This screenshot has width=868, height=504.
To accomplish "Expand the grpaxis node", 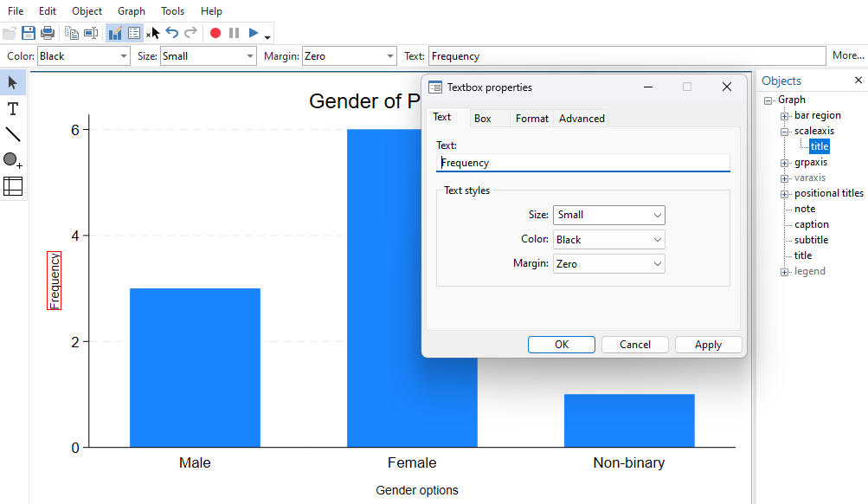I will click(x=784, y=163).
